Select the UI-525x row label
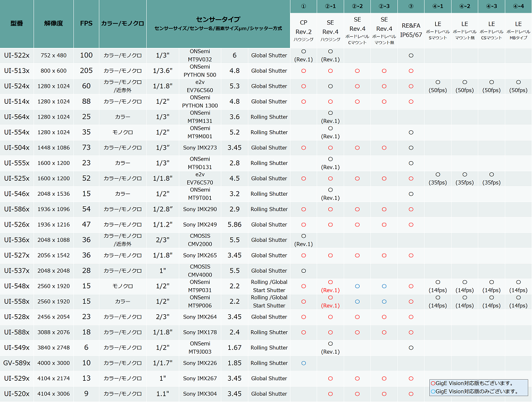The image size is (532, 402). pyautogui.click(x=16, y=179)
